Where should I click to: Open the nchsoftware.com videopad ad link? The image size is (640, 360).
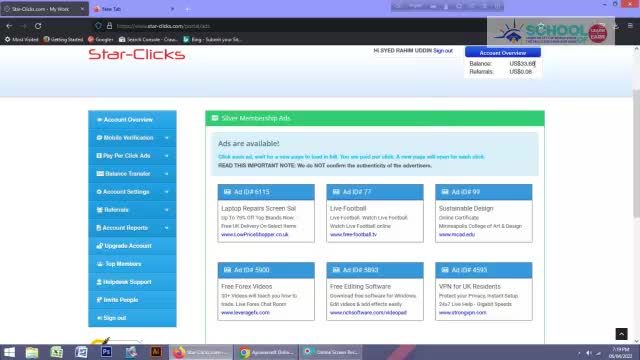click(368, 313)
